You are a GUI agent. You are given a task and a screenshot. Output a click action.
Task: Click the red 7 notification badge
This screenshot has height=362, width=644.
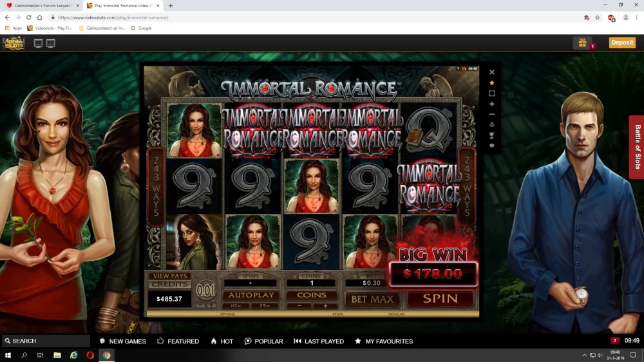pos(615,341)
